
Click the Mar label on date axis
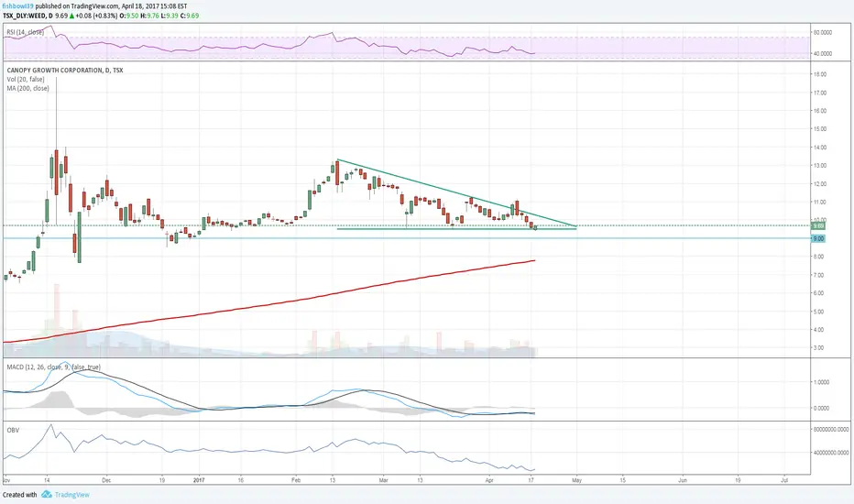[x=383, y=480]
